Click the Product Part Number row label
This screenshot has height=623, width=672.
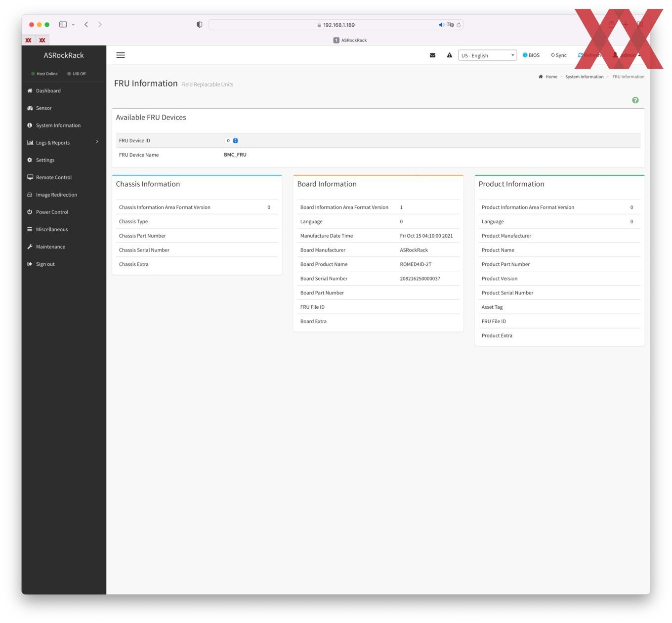click(x=505, y=264)
